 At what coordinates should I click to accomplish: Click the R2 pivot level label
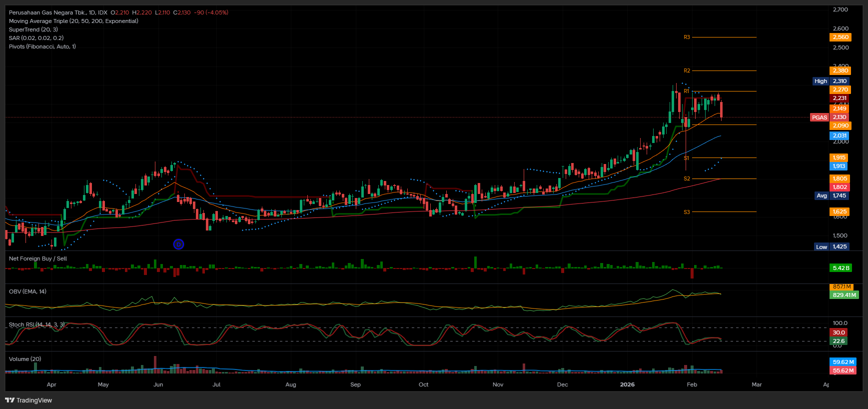point(687,70)
